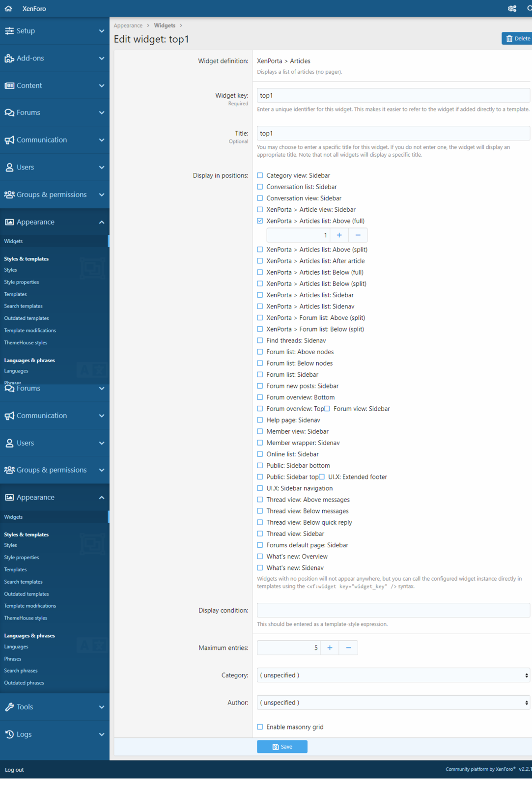Click the Display condition input field
532x786 pixels.
tap(393, 611)
